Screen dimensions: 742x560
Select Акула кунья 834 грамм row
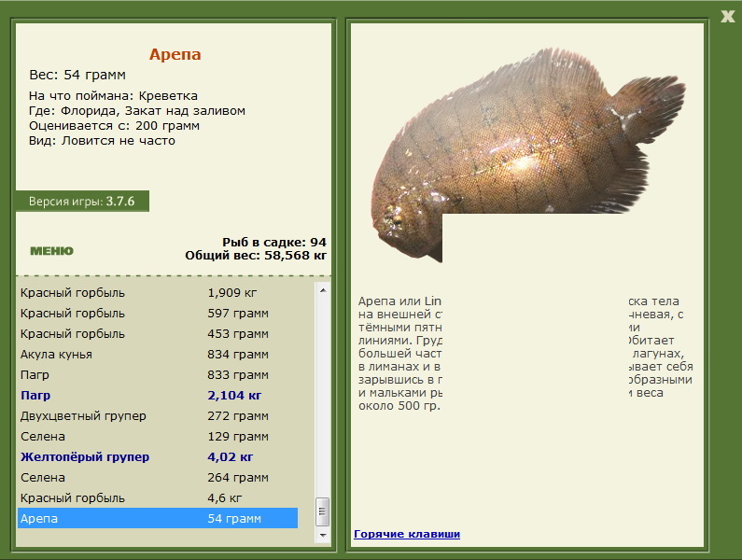point(158,354)
